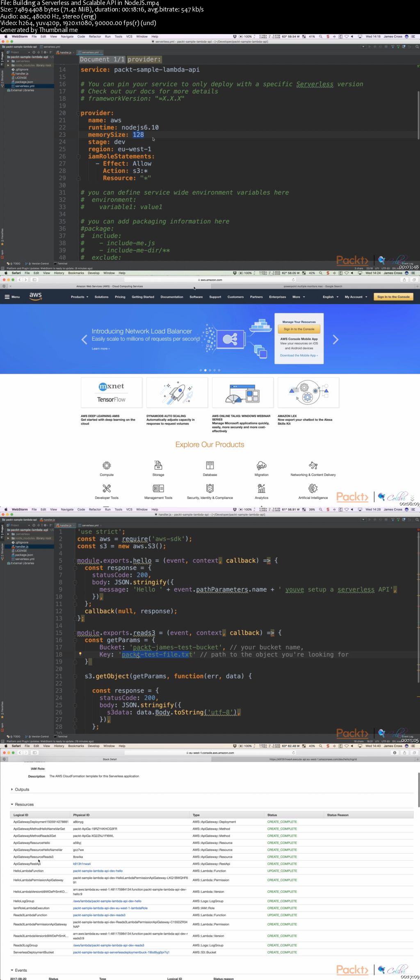The width and height of the screenshot is (420, 980).
Task: Toggle Version Control panel in serverless.yml frame
Action: click(x=37, y=264)
